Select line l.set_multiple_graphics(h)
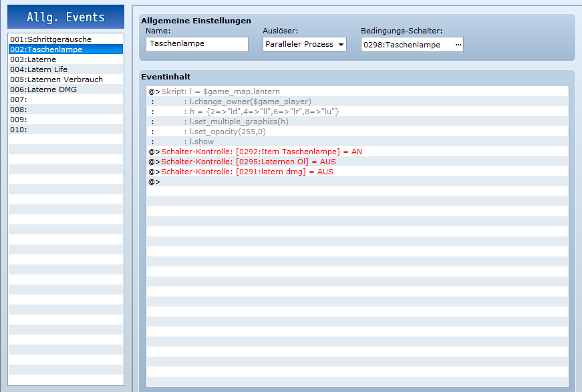 click(357, 122)
